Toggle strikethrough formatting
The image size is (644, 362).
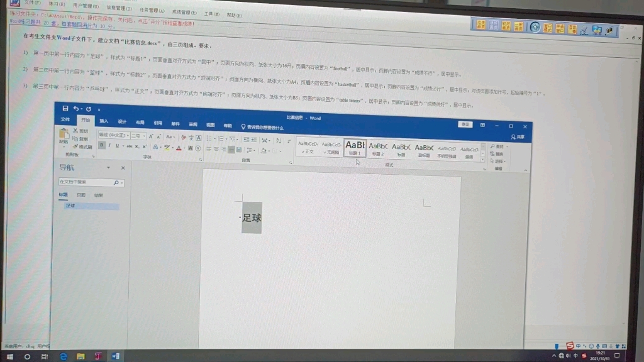click(x=128, y=145)
